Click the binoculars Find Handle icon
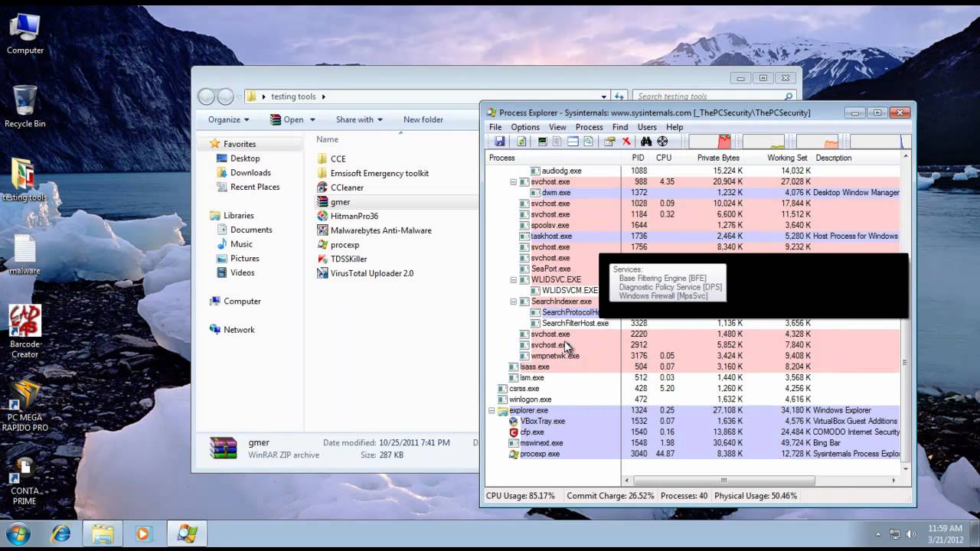 pyautogui.click(x=646, y=142)
